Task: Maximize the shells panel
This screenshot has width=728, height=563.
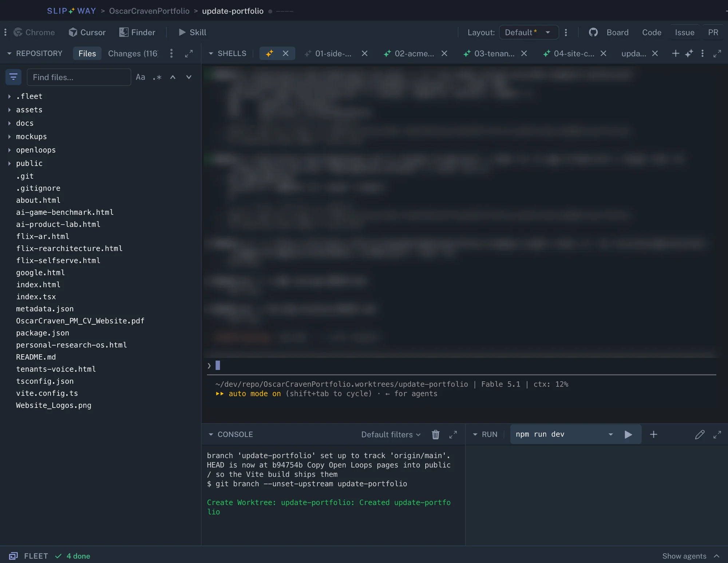Action: point(717,54)
